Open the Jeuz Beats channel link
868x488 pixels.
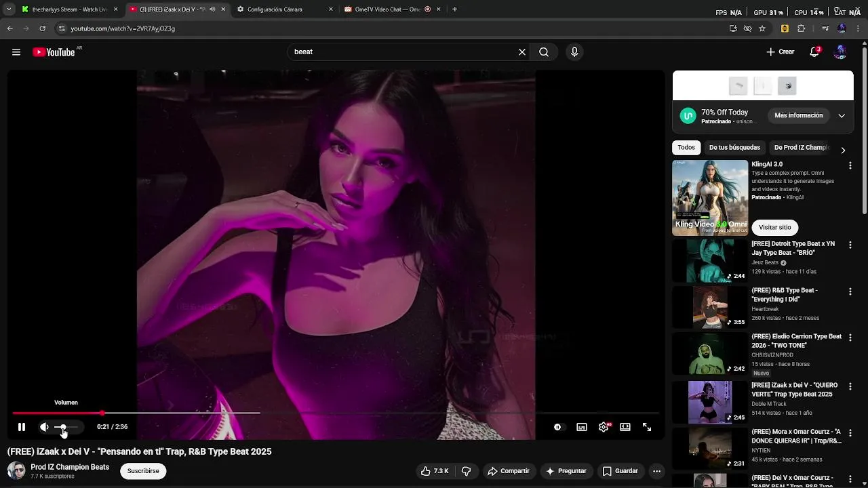coord(765,263)
